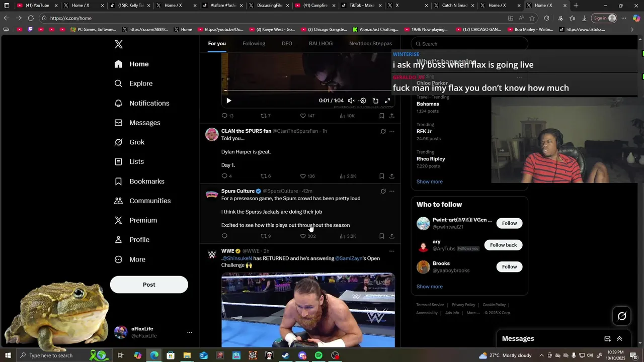Show hidden system tray icons
Image resolution: width=644 pixels, height=362 pixels.
pos(541,355)
